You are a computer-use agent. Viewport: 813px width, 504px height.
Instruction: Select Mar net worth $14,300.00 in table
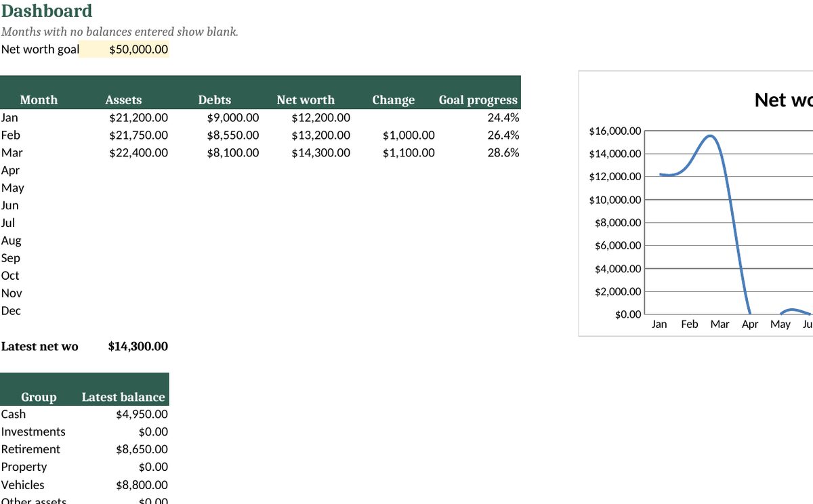320,153
